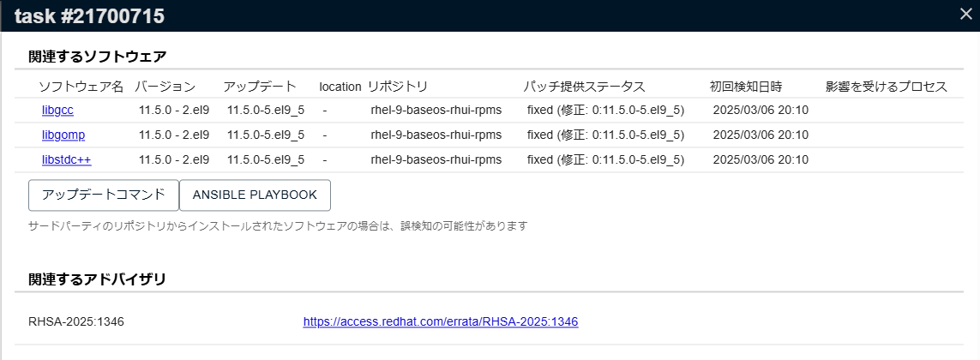This screenshot has height=360, width=980.
Task: Click the libgcc patch status cell
Action: (x=605, y=111)
